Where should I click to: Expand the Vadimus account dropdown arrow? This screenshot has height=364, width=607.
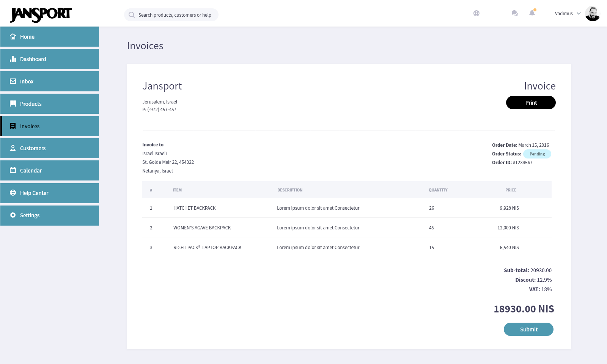pyautogui.click(x=579, y=13)
